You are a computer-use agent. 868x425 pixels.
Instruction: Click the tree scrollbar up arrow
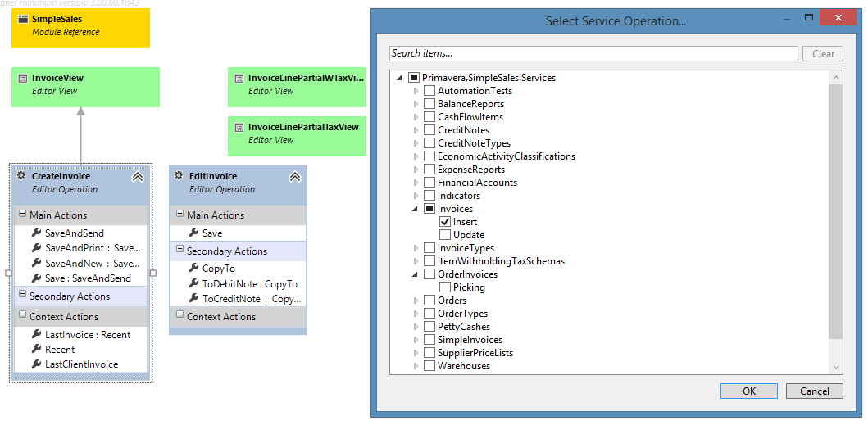click(x=836, y=78)
